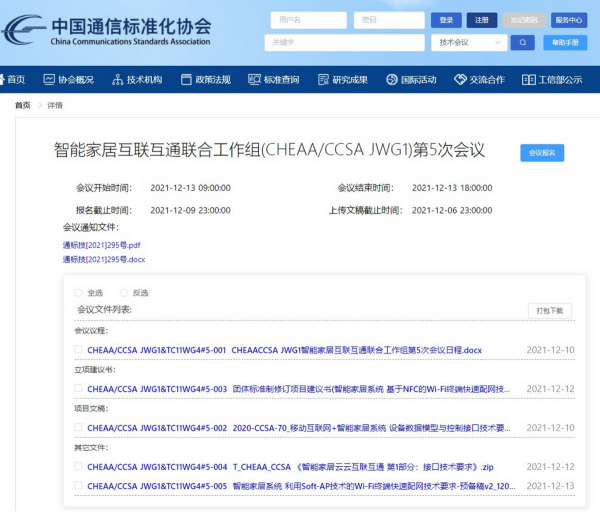Screen dimensions: 600x520
Task: Open the 2020-CCSA-70 file link
Action: click(x=299, y=427)
